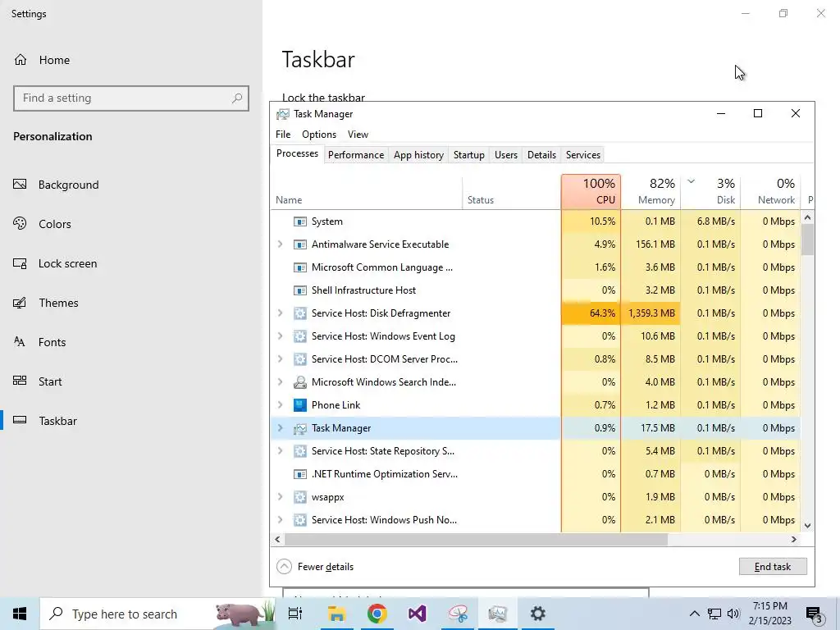Viewport: 840px width, 630px height.
Task: Open Google Chrome from the taskbar
Action: 377,614
